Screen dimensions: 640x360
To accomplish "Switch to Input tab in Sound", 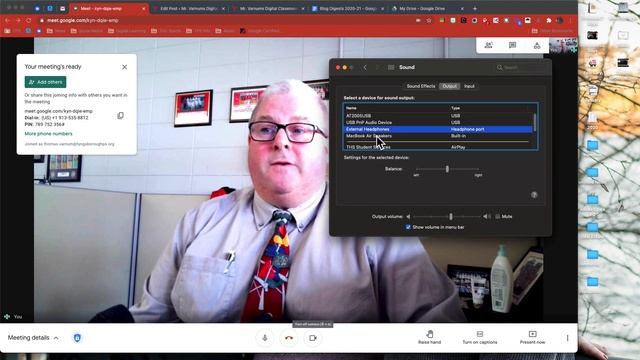I will point(469,86).
